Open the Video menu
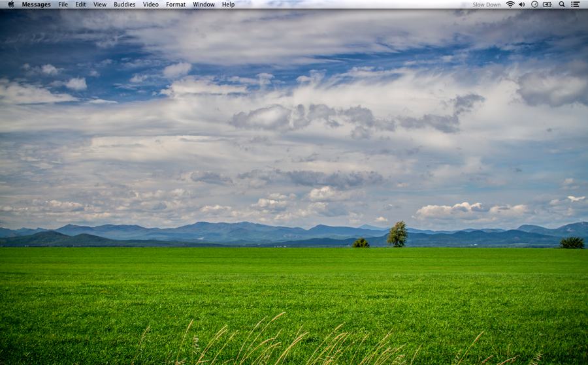 point(151,5)
